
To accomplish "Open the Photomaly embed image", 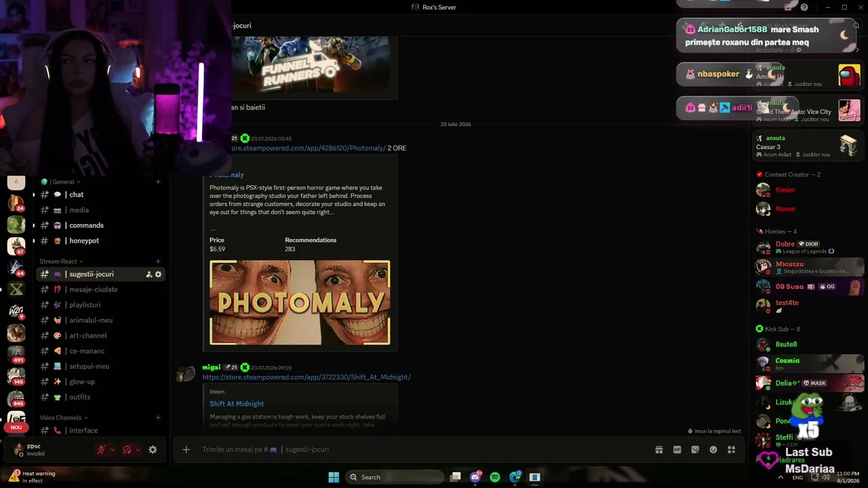I will point(300,302).
